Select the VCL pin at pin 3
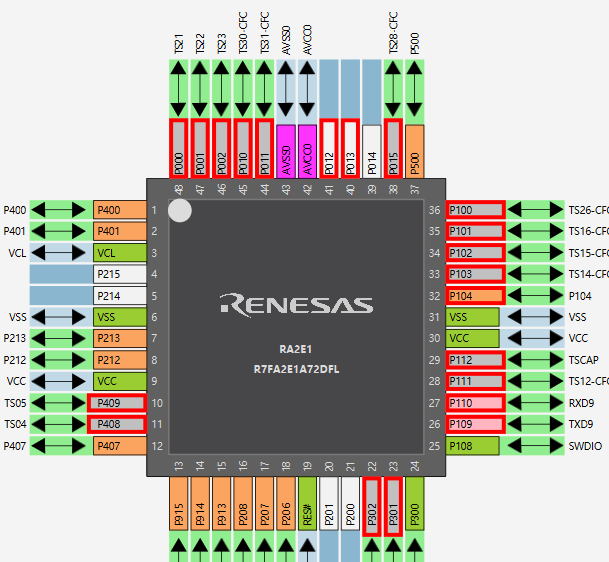 tap(120, 253)
